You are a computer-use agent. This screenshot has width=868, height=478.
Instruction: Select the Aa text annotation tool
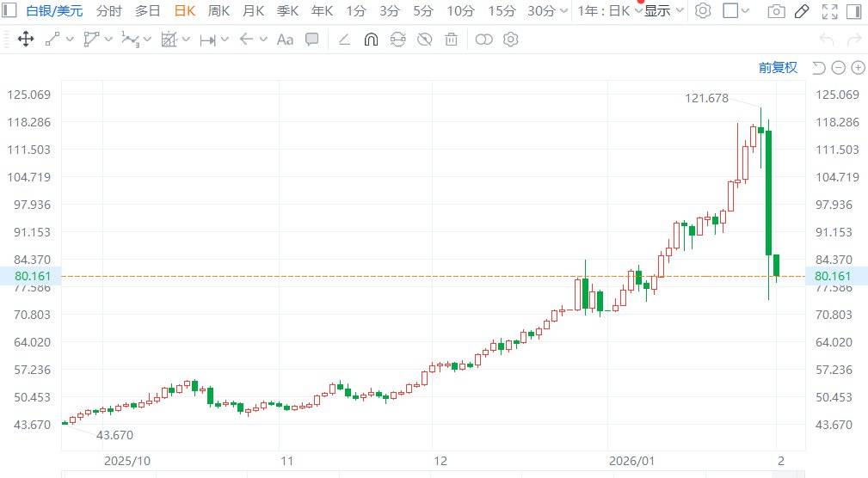(285, 40)
